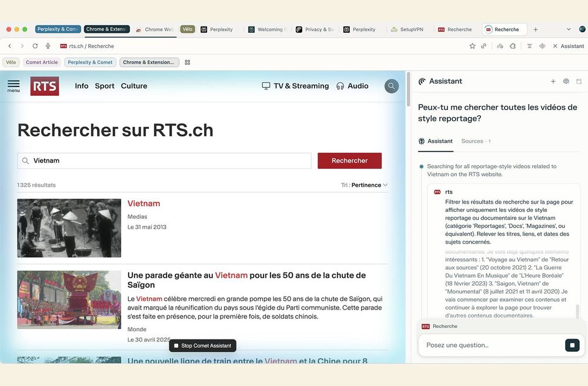Click the Vietnam search input field
This screenshot has height=386, width=588.
tap(164, 161)
